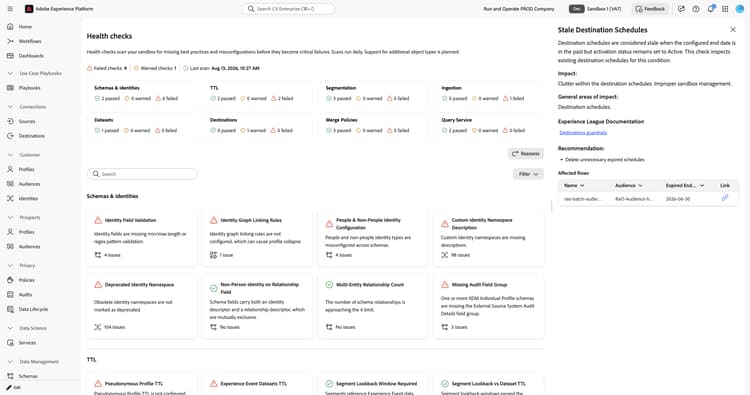750x395 pixels.
Task: Click the Policies sidebar icon
Action: pyautogui.click(x=10, y=280)
